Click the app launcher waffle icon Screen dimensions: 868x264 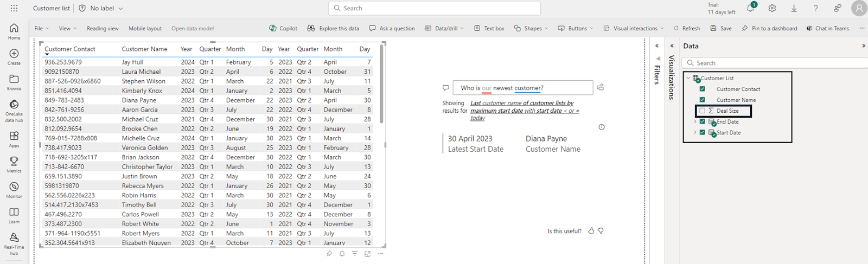click(14, 8)
